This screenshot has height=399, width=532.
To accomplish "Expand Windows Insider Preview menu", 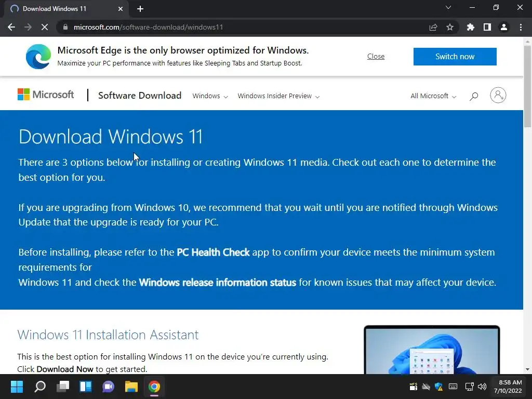I will click(x=278, y=96).
